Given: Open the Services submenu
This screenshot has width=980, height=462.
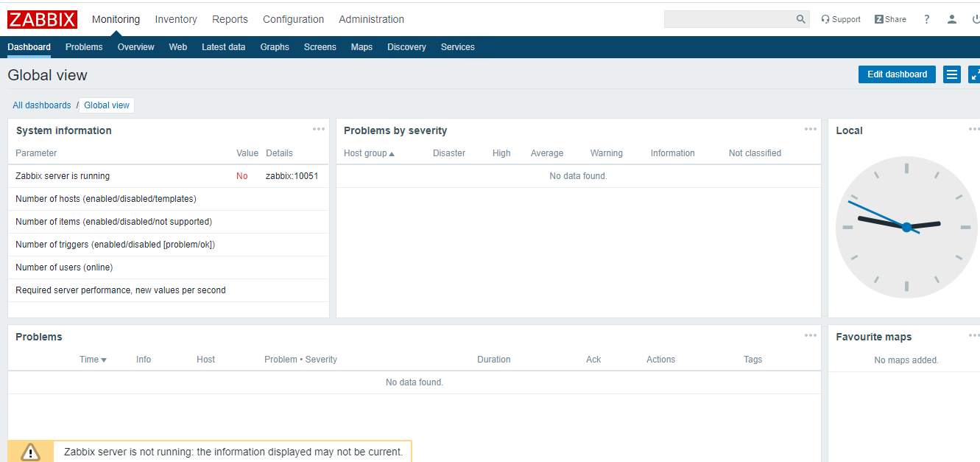Looking at the screenshot, I should [458, 47].
